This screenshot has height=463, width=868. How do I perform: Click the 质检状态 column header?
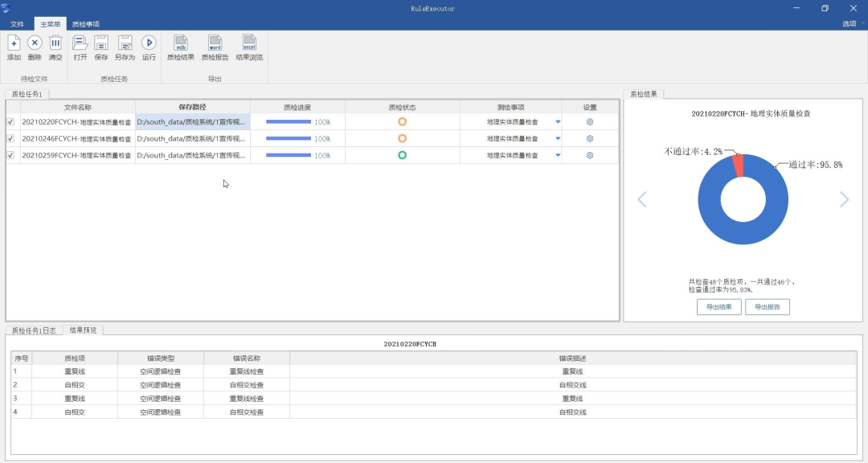point(403,108)
